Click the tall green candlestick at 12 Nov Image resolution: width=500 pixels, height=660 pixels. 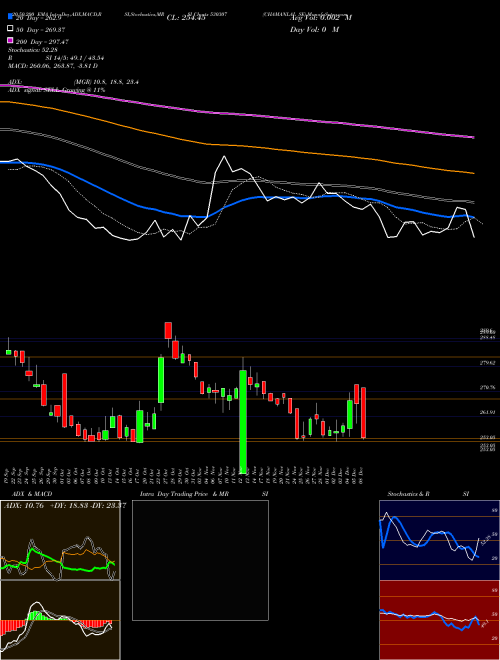tap(243, 421)
